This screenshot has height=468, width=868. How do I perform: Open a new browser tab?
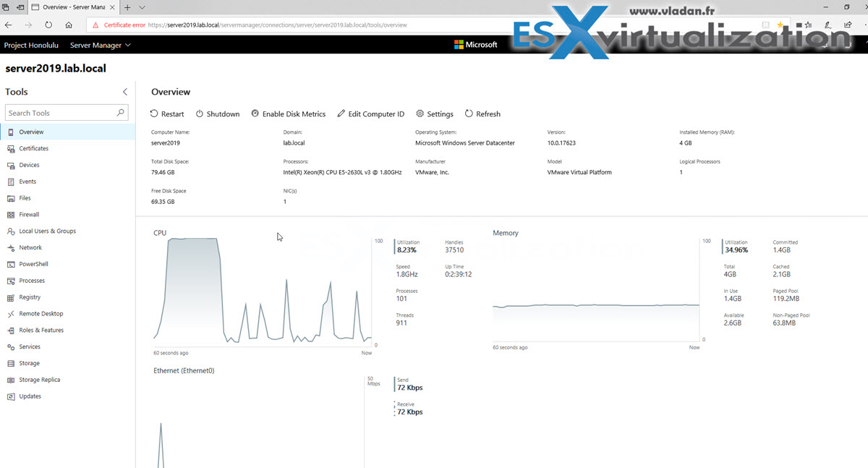click(x=127, y=7)
